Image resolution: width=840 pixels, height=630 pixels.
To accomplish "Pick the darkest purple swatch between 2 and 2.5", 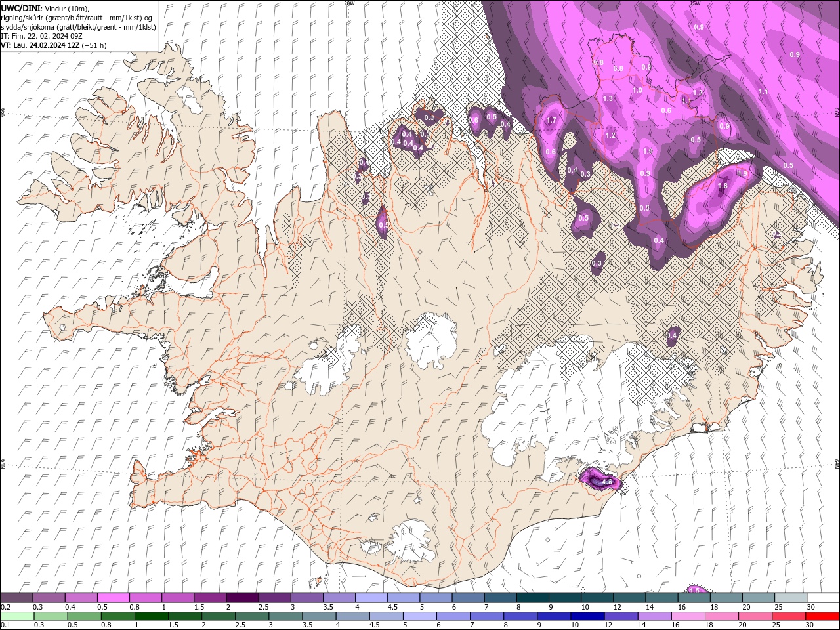I will 242,598.
